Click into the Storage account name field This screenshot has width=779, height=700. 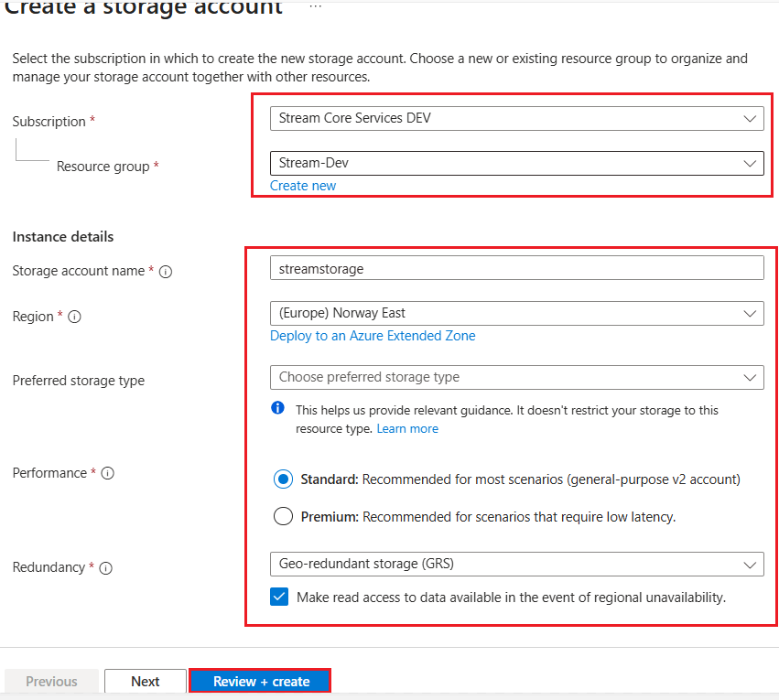coord(516,267)
